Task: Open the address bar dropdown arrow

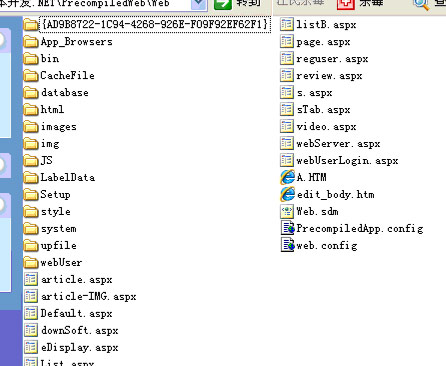Action: click(198, 4)
